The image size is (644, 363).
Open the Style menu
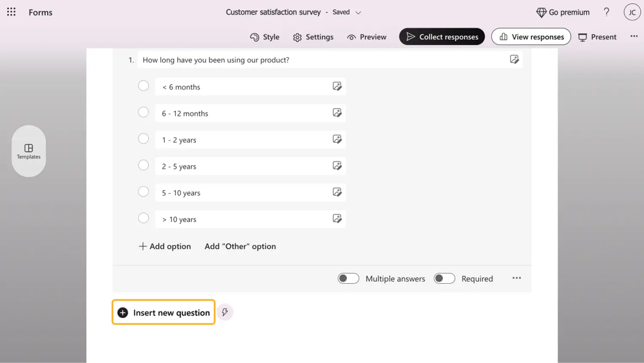(265, 37)
